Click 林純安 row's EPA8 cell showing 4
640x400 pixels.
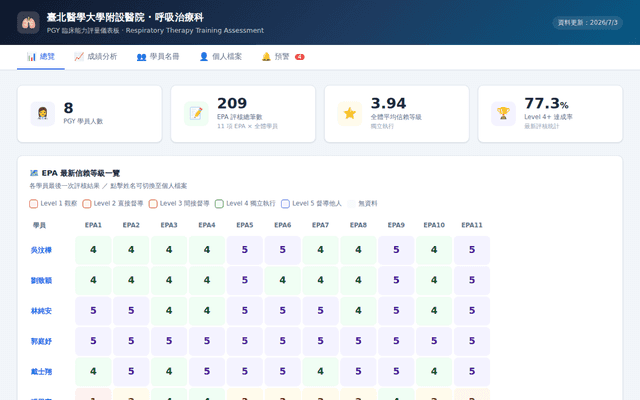(358, 311)
